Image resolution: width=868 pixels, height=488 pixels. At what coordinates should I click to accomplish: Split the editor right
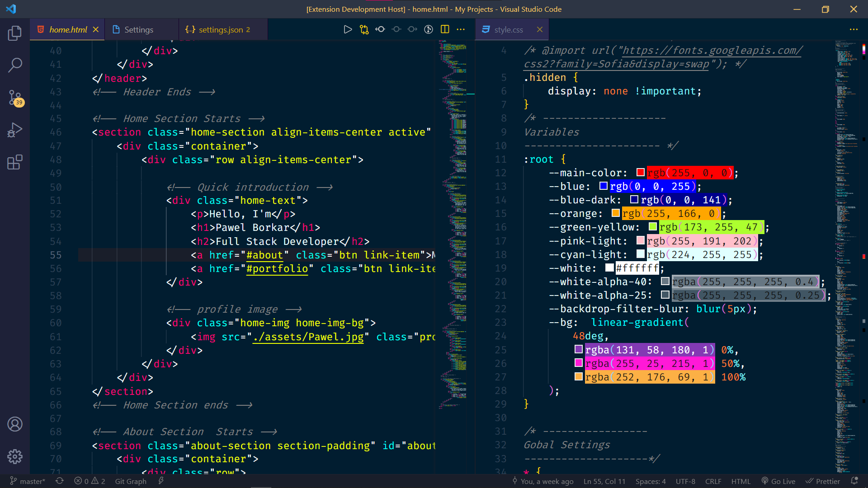coord(445,29)
